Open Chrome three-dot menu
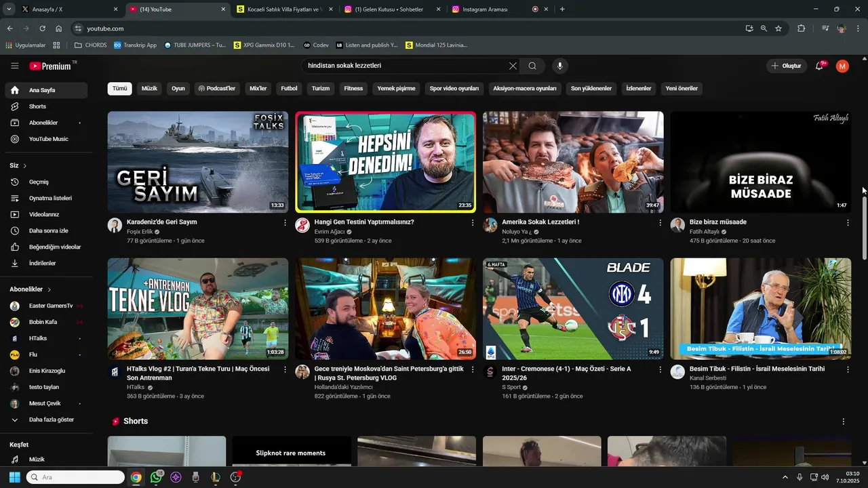This screenshot has width=868, height=488. 859,28
